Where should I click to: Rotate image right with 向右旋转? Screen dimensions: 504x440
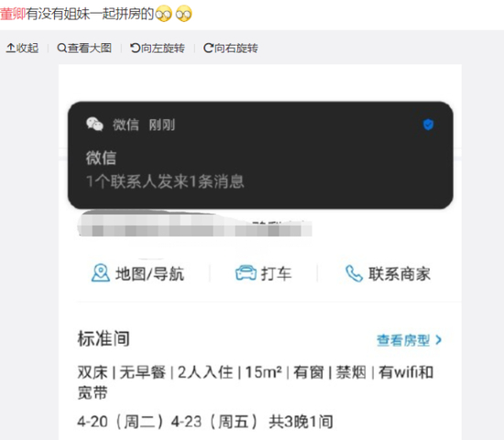[231, 48]
